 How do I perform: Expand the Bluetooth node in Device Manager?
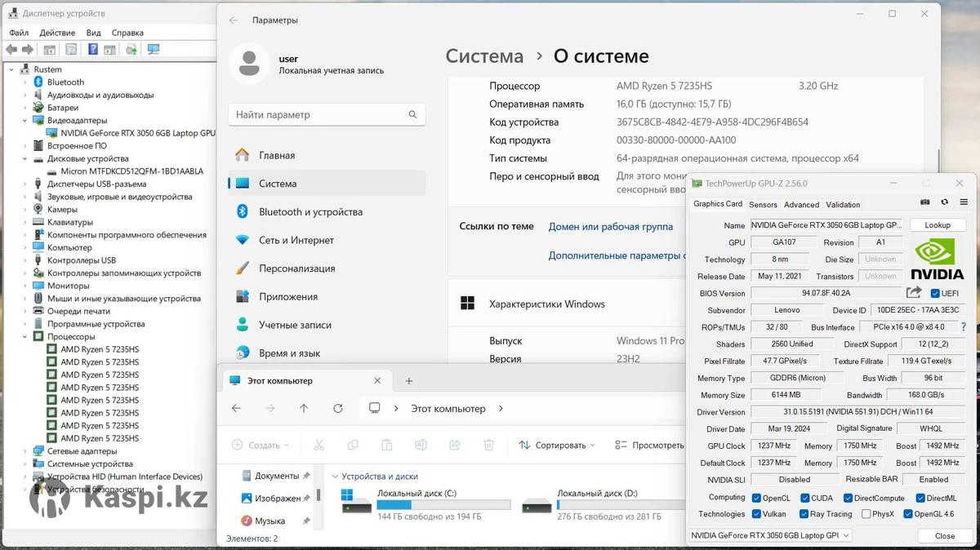coord(24,82)
